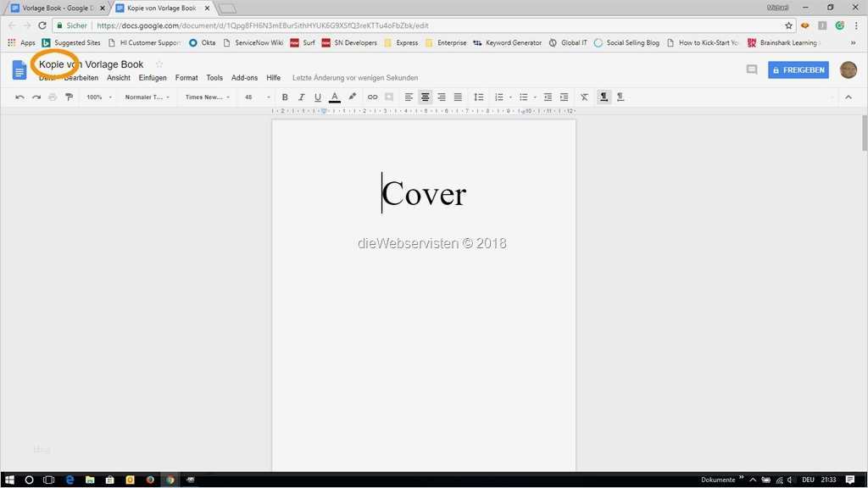
Task: Switch to the 'Vorlage Book - Google' tab
Action: (x=58, y=8)
